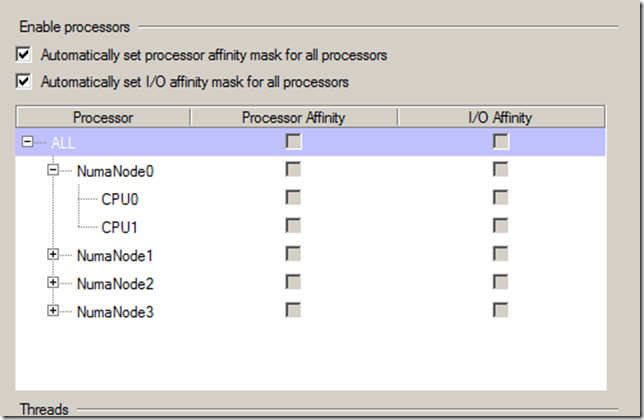Collapse the ALL tree node
644x420 pixels.
tap(28, 142)
